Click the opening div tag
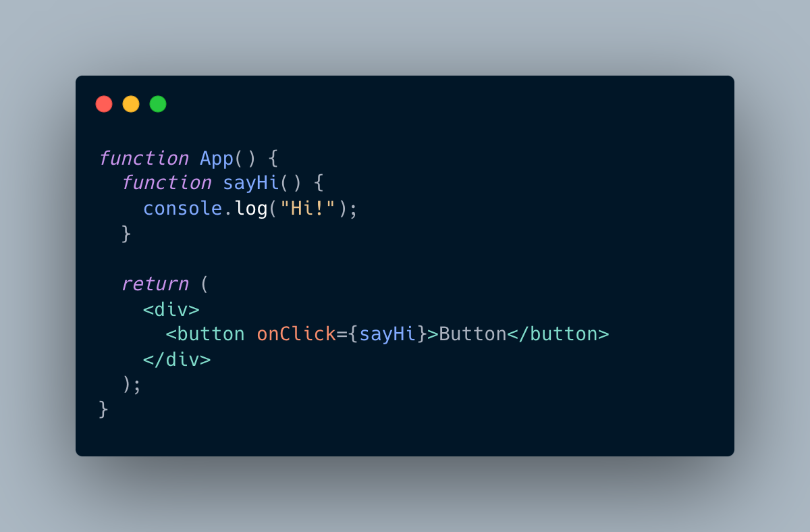The width and height of the screenshot is (810, 532). [171, 309]
